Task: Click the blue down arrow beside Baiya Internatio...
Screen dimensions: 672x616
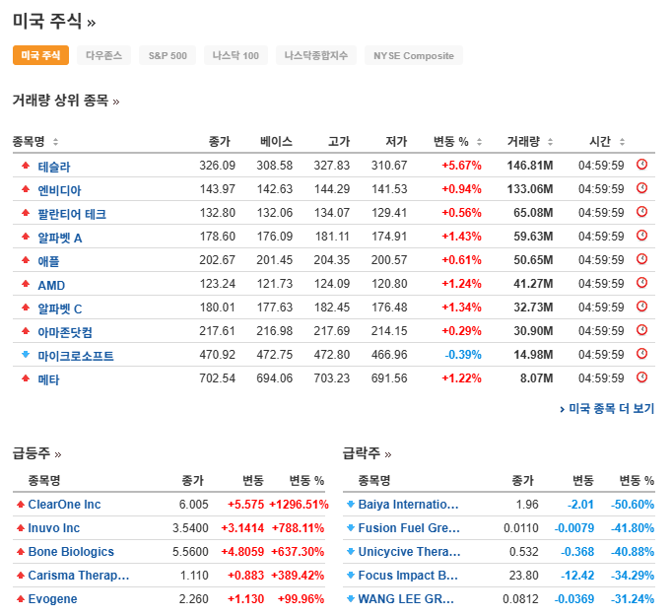Action: pyautogui.click(x=351, y=504)
